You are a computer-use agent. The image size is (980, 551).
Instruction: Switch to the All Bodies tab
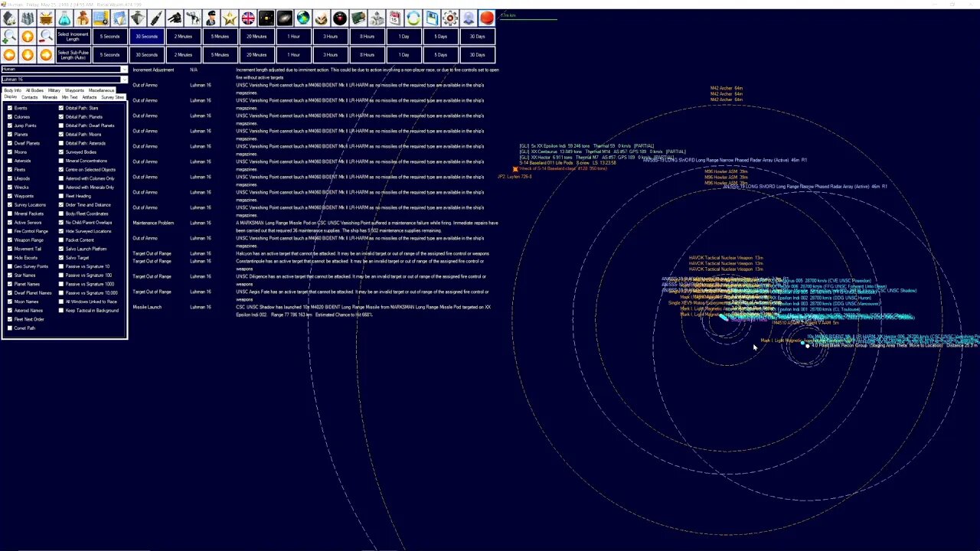34,90
